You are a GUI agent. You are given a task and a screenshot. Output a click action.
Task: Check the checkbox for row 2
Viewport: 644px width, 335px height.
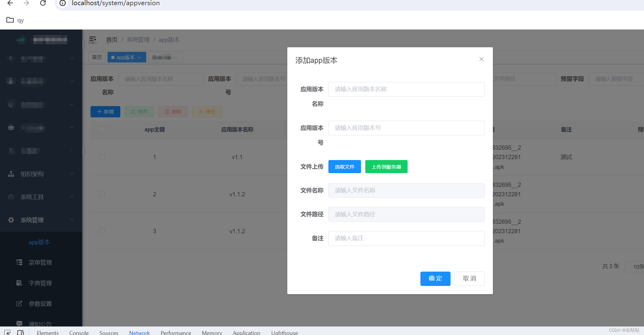pyautogui.click(x=102, y=194)
